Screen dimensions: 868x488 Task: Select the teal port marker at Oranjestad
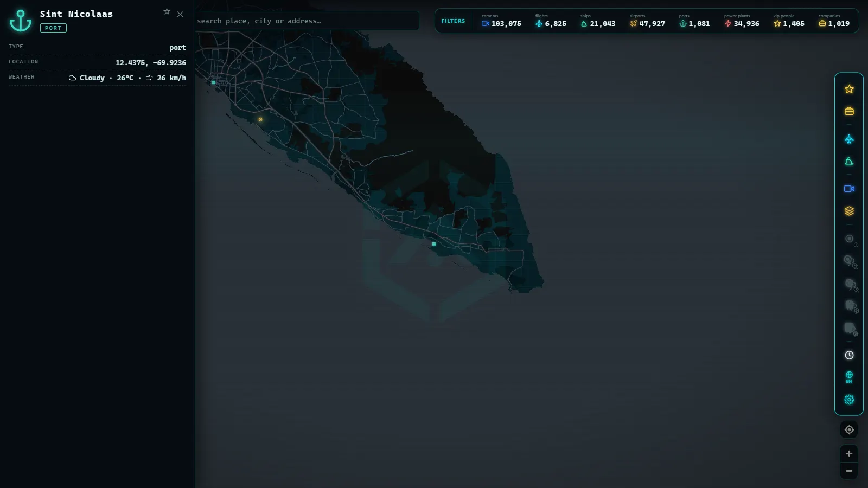pyautogui.click(x=214, y=82)
